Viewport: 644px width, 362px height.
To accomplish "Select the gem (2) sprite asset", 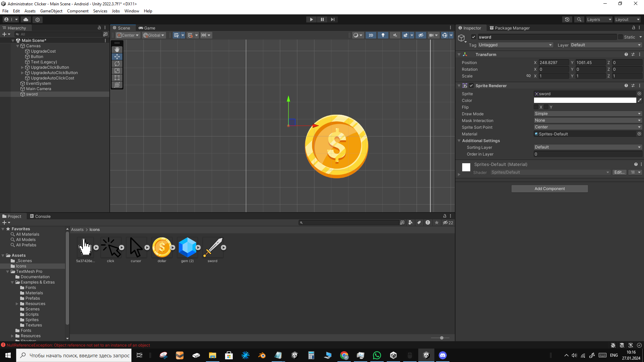I will click(187, 247).
